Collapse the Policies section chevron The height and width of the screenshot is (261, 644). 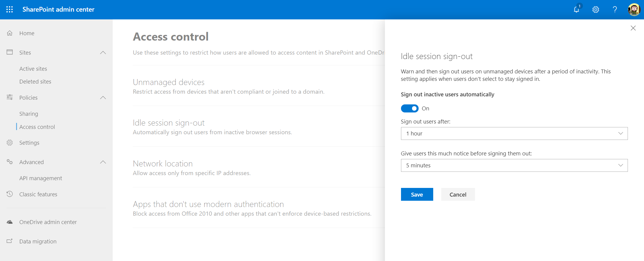[x=103, y=98]
